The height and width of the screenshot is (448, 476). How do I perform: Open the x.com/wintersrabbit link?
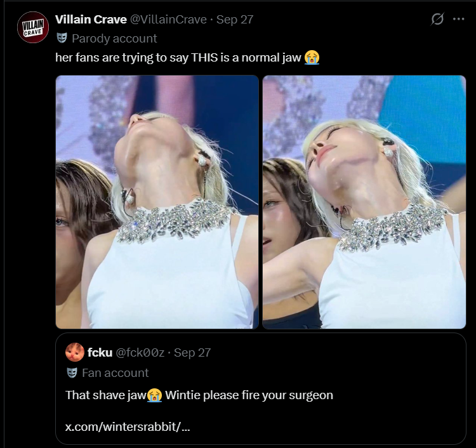pos(128,427)
